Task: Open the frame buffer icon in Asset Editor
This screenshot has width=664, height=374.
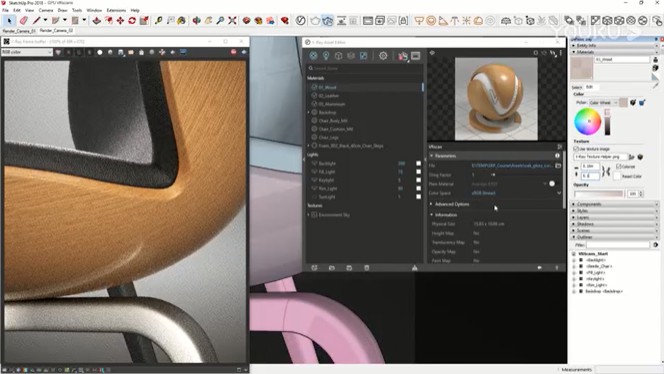Action: click(x=416, y=55)
